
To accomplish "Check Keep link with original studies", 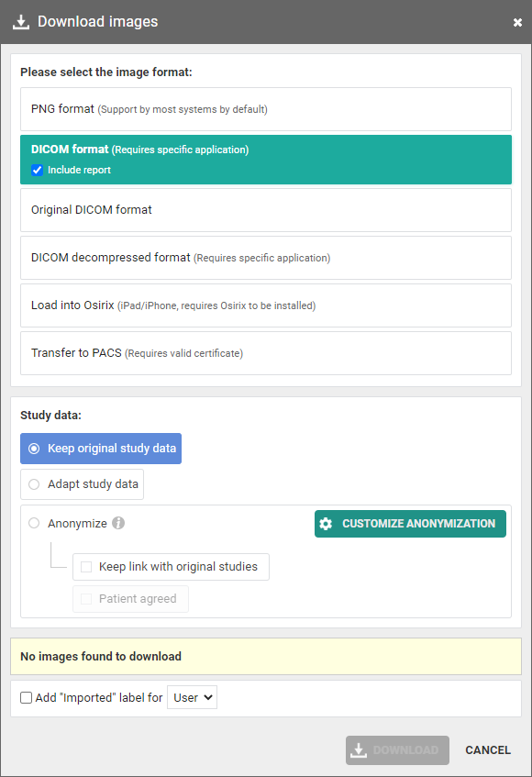I will pos(86,566).
